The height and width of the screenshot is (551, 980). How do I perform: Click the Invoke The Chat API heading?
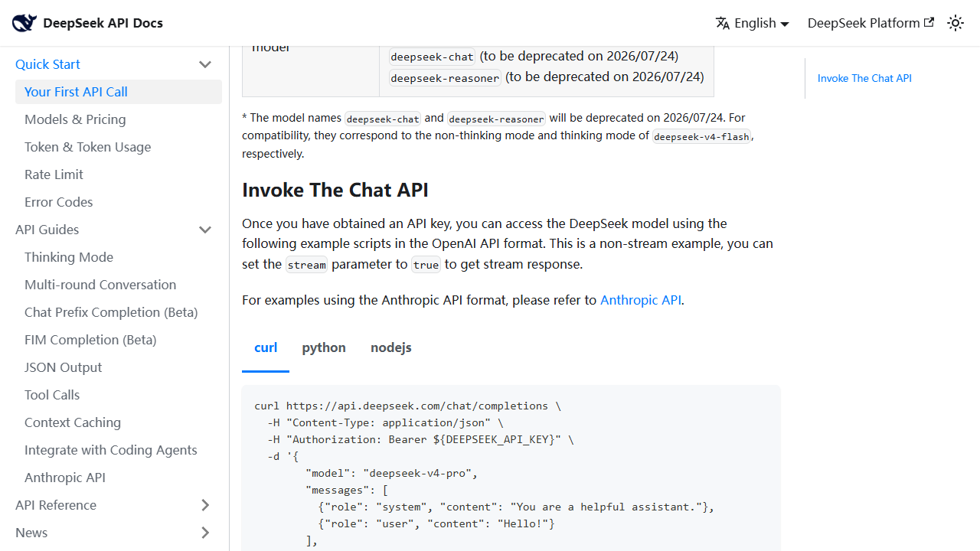point(335,190)
